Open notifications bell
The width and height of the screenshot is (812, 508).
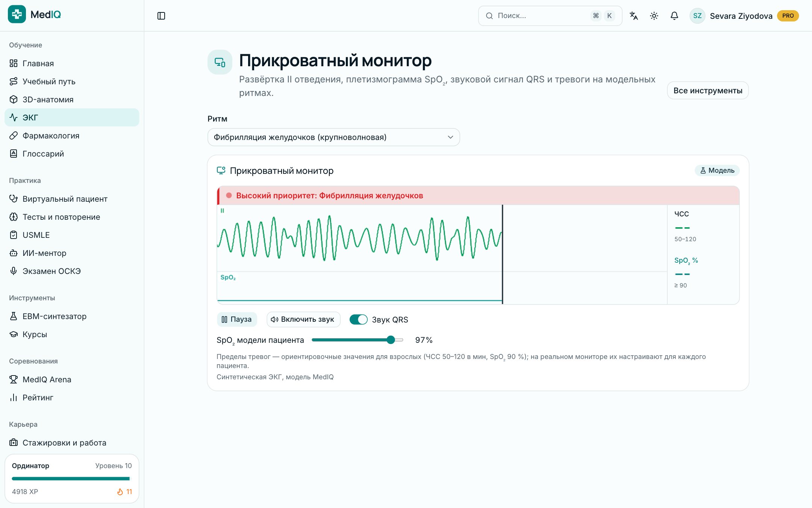pyautogui.click(x=674, y=16)
